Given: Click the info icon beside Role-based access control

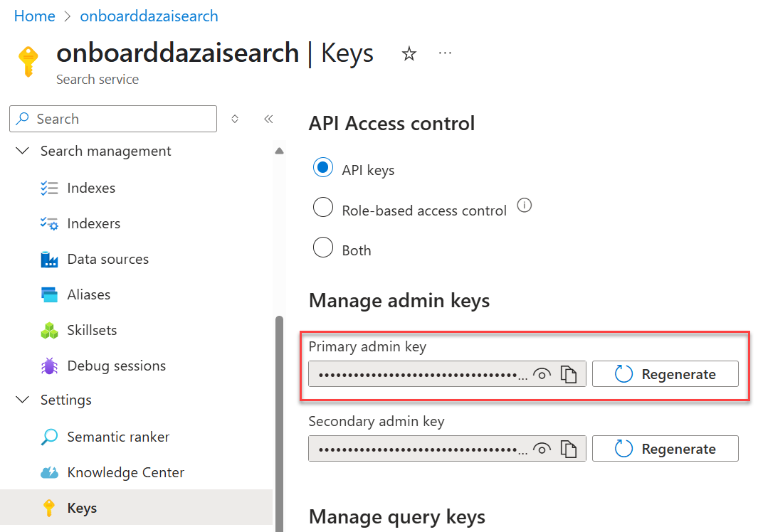Looking at the screenshot, I should pos(525,206).
